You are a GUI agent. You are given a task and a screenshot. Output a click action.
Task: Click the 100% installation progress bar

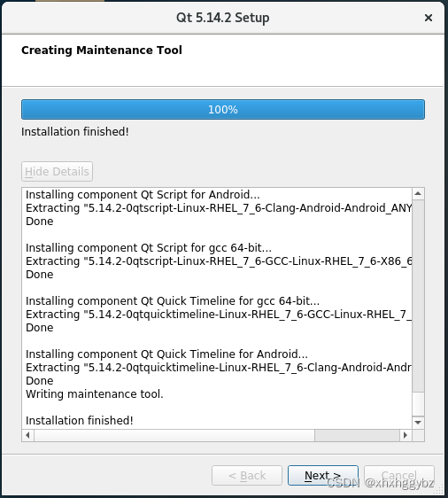[223, 110]
